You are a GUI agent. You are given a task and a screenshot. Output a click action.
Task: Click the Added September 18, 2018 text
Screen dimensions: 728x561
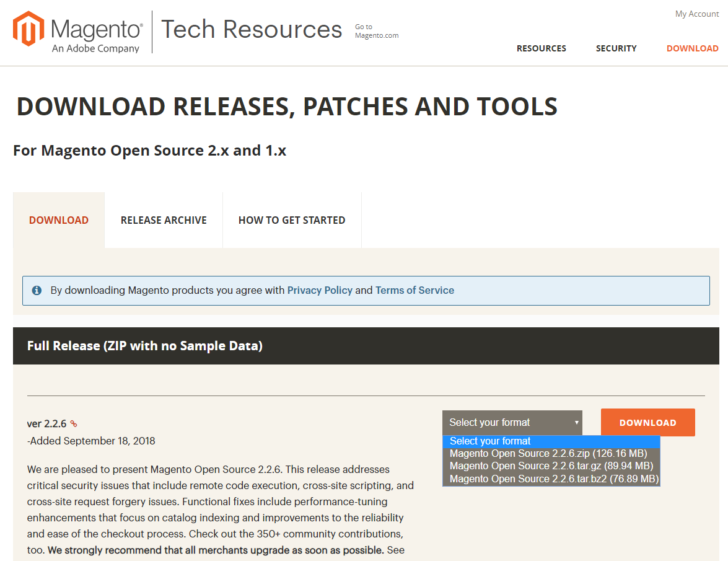coord(91,441)
